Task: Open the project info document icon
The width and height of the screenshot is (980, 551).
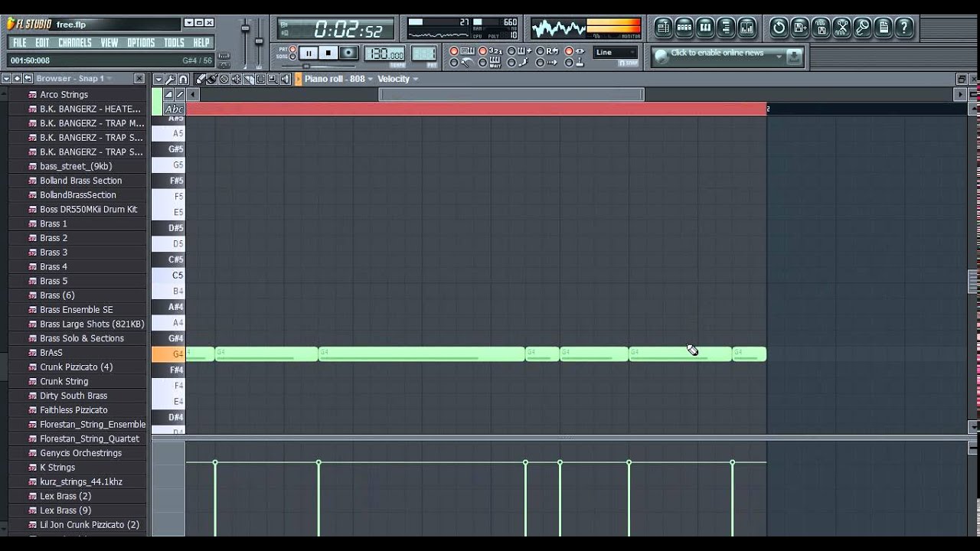Action: coord(883,28)
